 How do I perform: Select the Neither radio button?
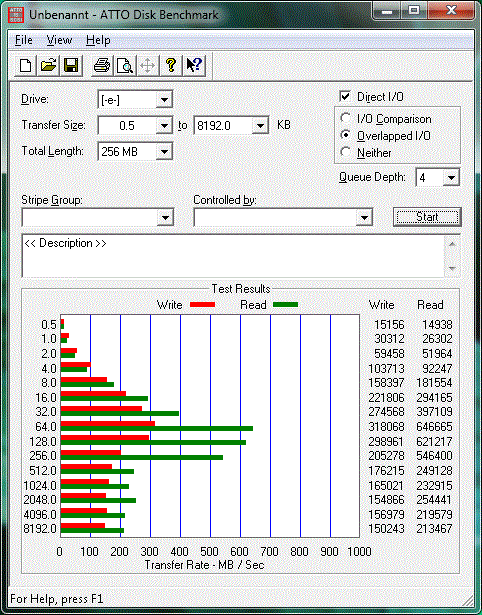click(346, 152)
